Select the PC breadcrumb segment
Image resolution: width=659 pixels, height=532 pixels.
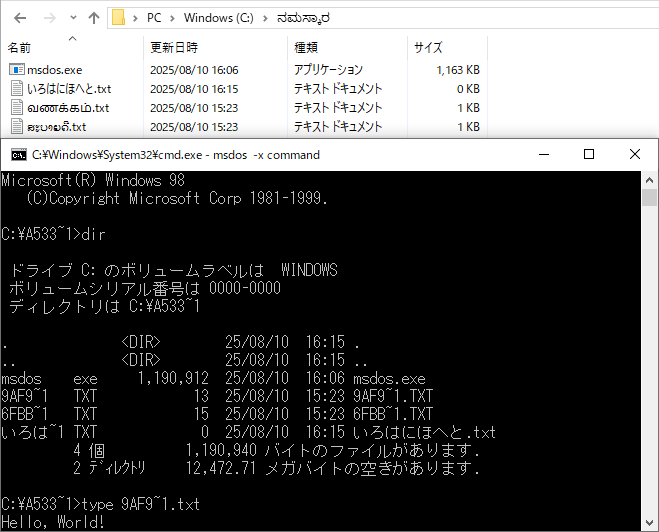point(154,18)
